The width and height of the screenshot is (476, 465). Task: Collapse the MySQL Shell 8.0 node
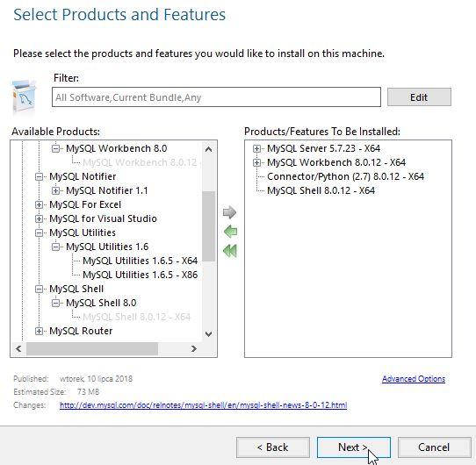click(x=55, y=303)
